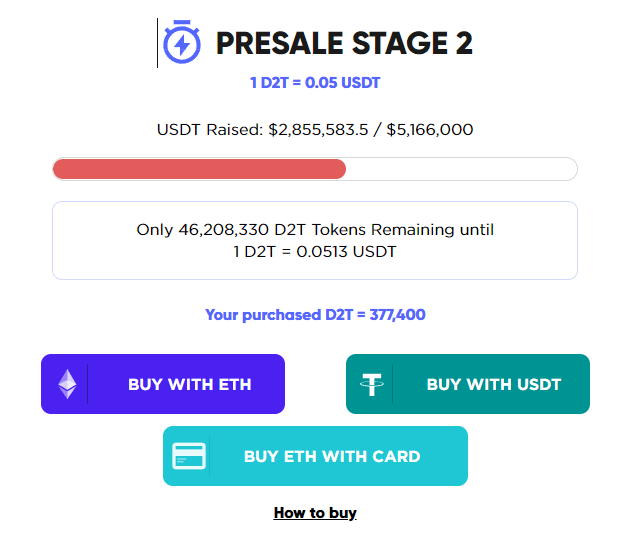Image resolution: width=623 pixels, height=536 pixels.
Task: Click the Tether T logo icon
Action: pos(371,384)
